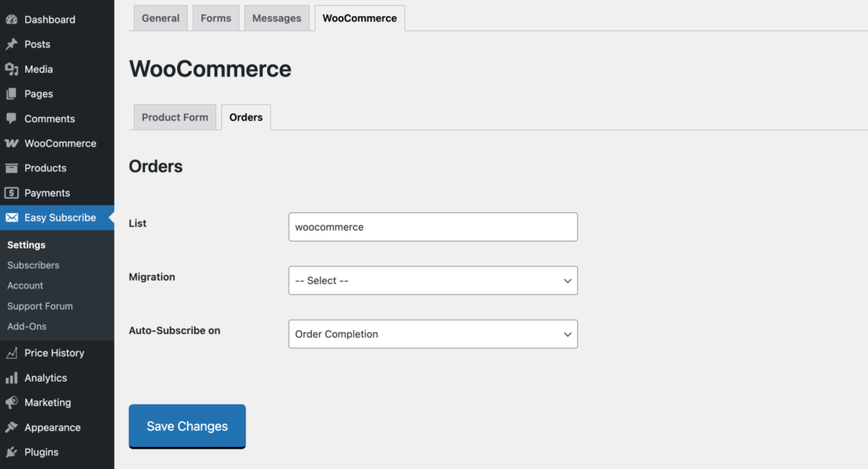Click the List text input field
The image size is (868, 469).
coord(432,227)
